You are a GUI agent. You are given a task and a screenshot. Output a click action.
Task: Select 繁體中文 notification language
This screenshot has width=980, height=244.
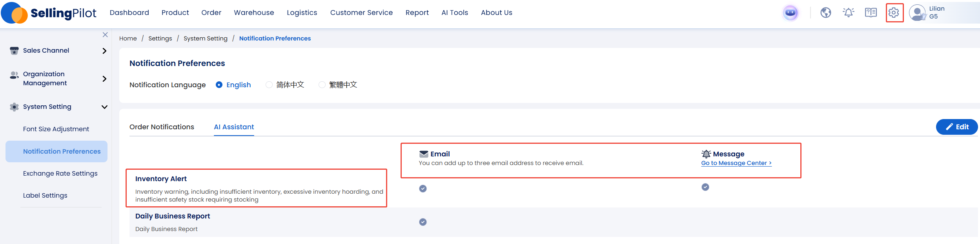point(322,85)
